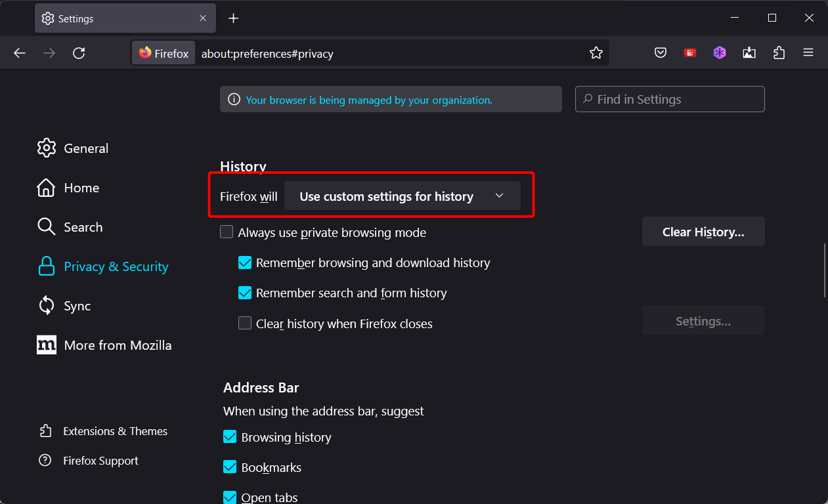
Task: Click the gear icon for General settings
Action: 47,148
